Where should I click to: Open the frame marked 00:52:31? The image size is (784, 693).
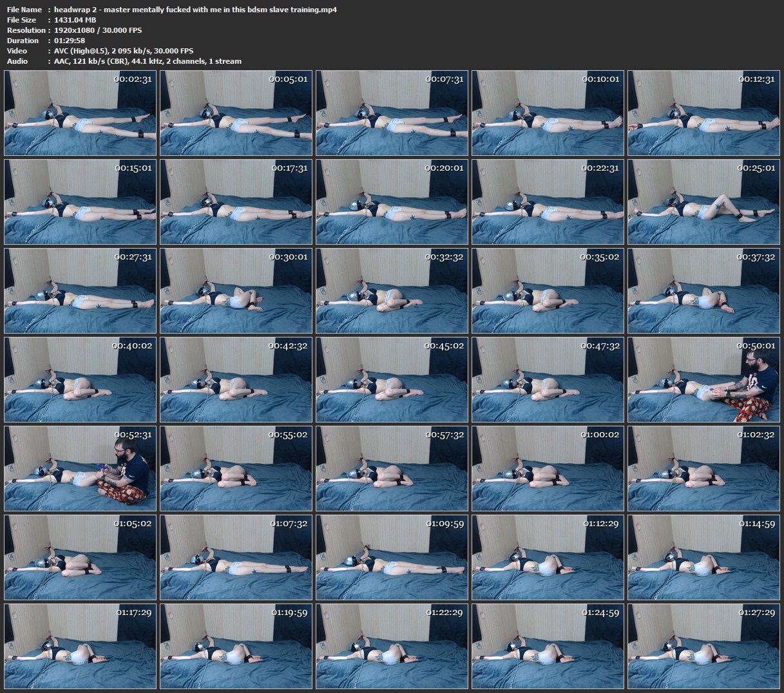click(81, 468)
